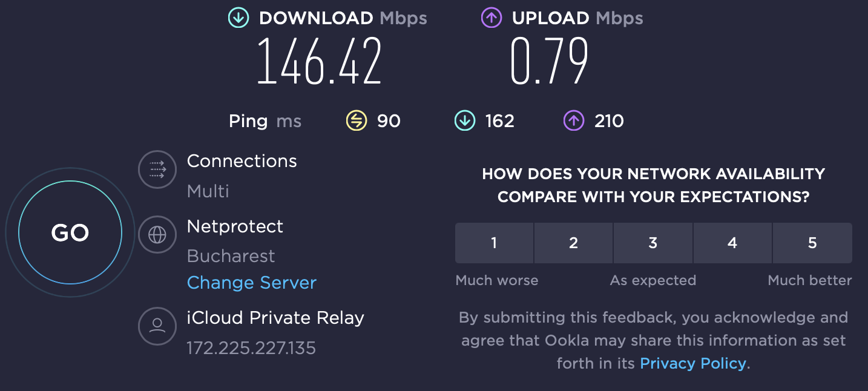
Task: Click the 0.79 upload speed value
Action: coord(549,62)
